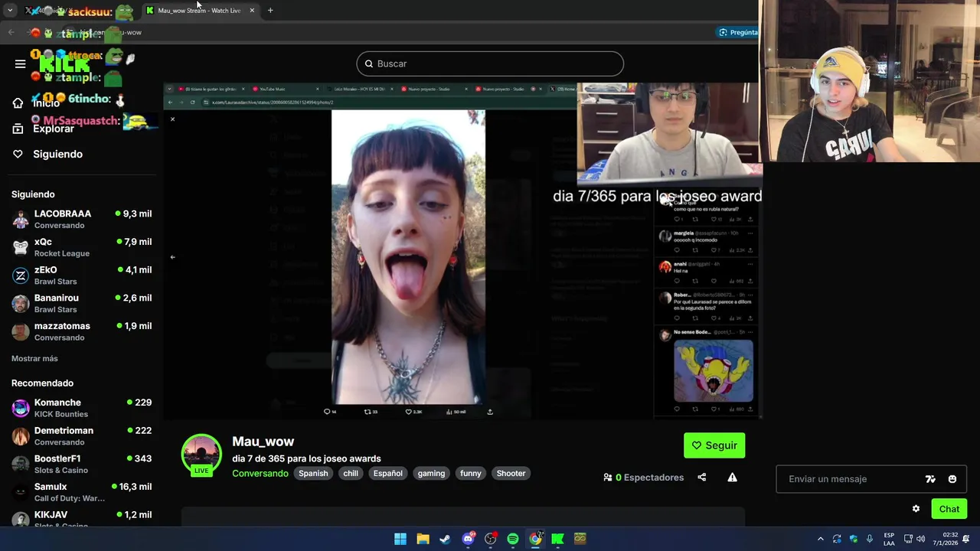Share the Mau_wow stream
The image size is (980, 551).
tap(701, 478)
